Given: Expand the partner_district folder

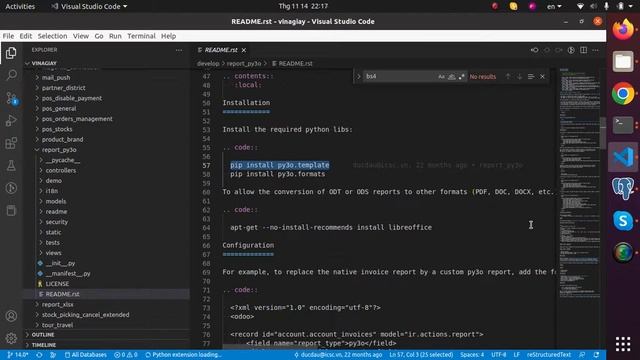Looking at the screenshot, I should 64,88.
